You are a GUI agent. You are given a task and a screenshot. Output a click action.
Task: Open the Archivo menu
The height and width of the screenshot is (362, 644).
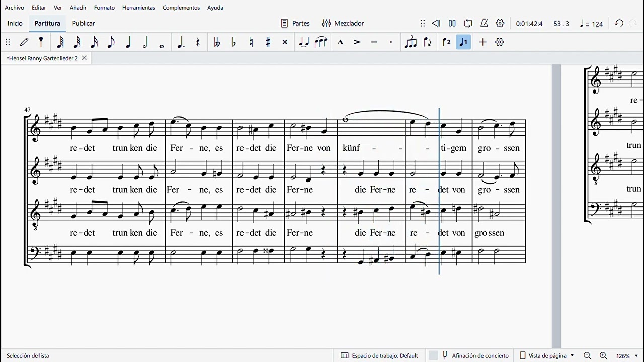[x=14, y=8]
